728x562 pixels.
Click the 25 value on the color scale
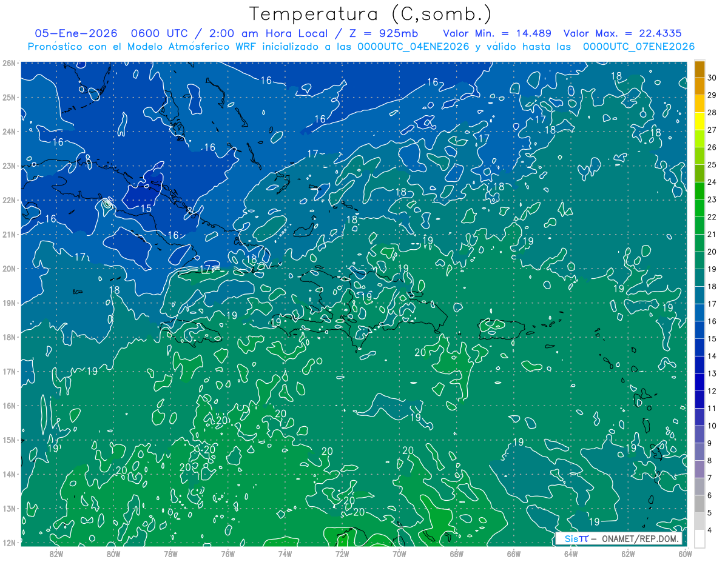click(x=712, y=164)
